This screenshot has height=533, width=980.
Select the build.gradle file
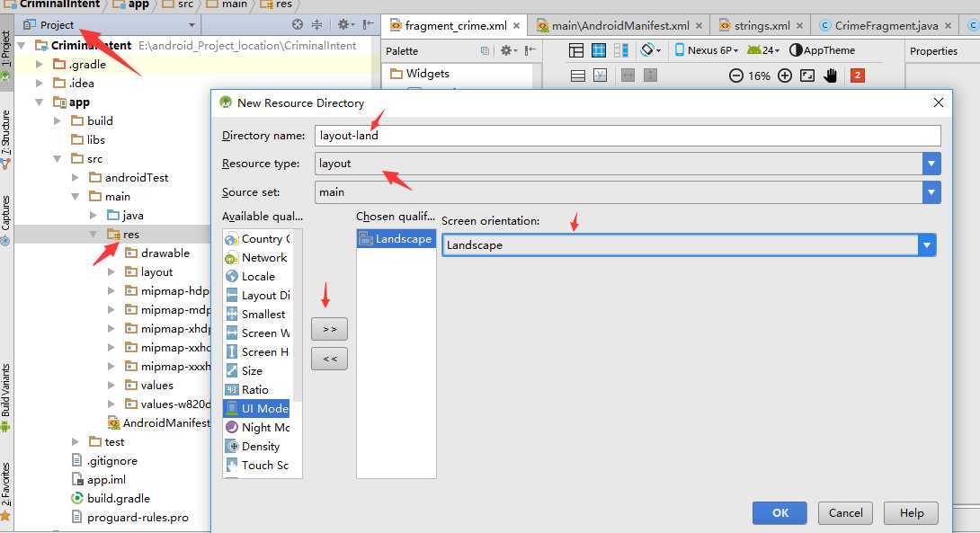click(x=110, y=499)
